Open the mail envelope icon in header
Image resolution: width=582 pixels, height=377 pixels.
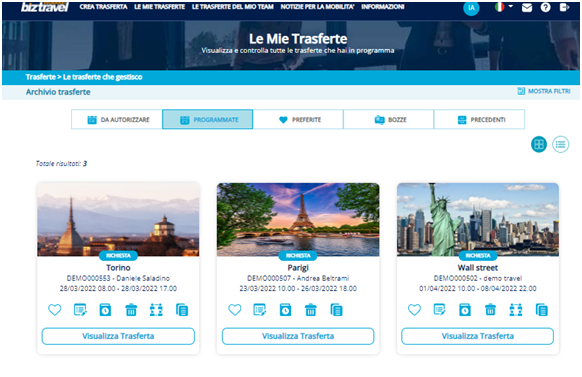[x=527, y=7]
